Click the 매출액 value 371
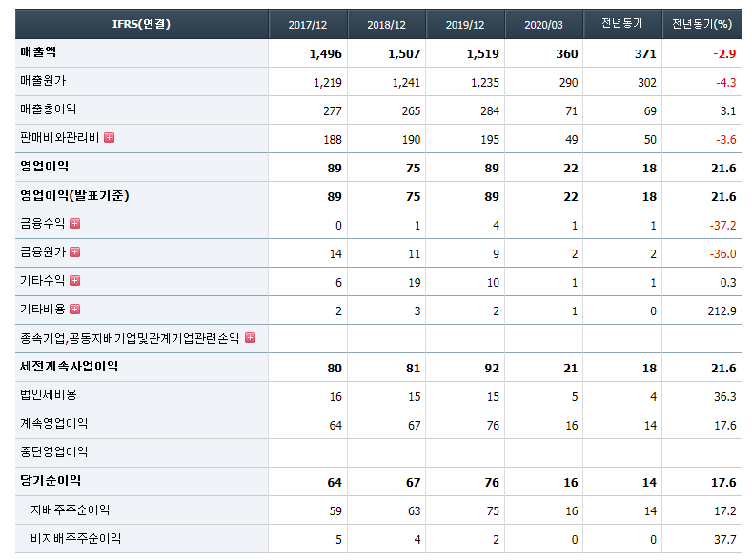 (645, 54)
